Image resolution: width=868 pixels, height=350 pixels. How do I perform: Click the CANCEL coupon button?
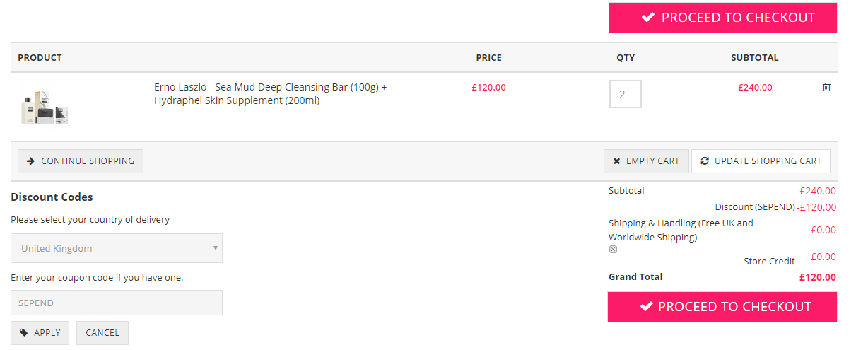102,333
